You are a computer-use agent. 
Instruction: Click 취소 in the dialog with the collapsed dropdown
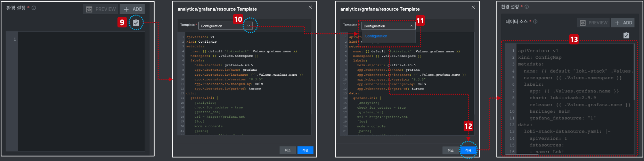tap(287, 150)
